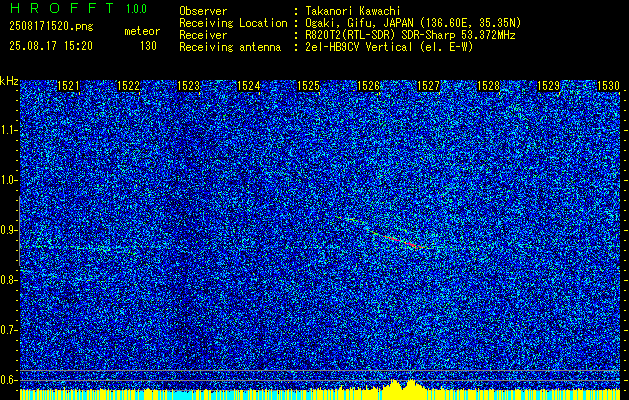Click the 0.6 kHz axis label
Image resolution: width=629 pixels, height=400 pixels.
(x=8, y=380)
